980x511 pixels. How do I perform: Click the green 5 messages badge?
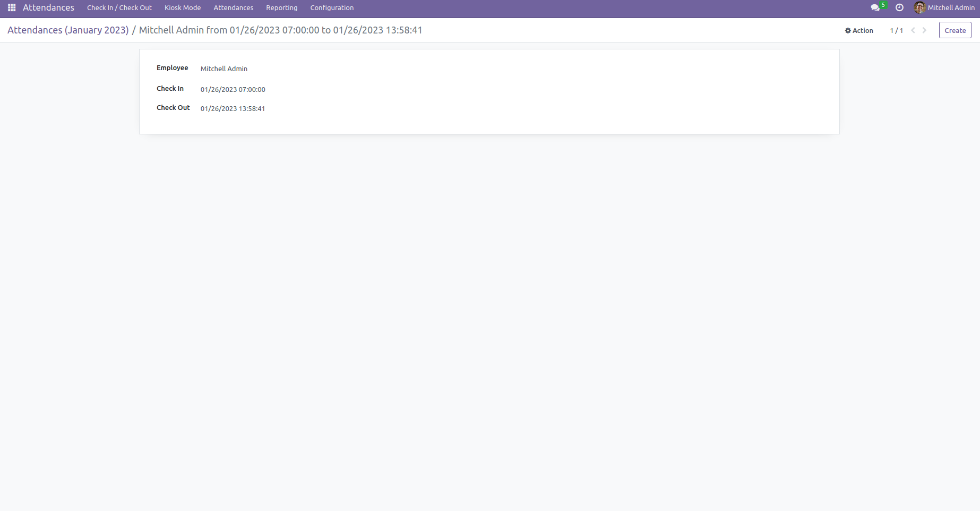click(x=883, y=5)
